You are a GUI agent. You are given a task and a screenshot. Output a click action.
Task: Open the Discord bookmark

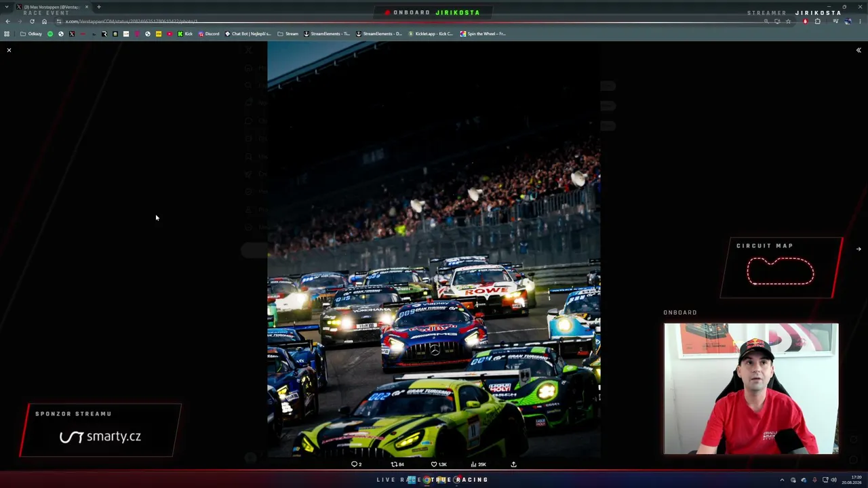[x=209, y=34]
